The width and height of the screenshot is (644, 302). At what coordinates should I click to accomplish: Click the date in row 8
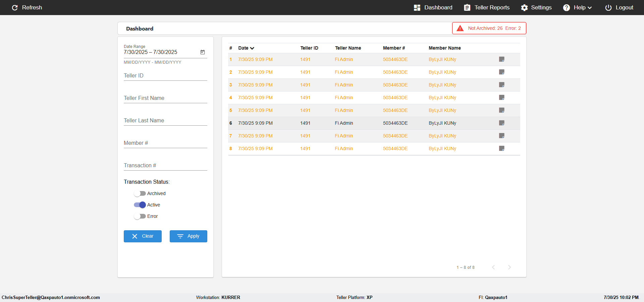[x=255, y=148]
